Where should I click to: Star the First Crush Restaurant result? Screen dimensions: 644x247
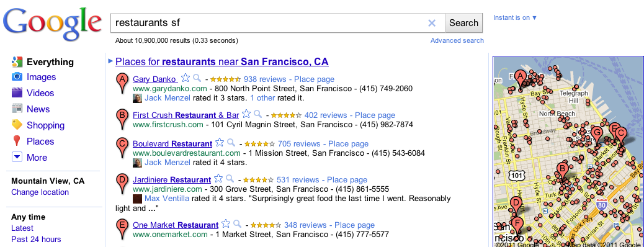tap(246, 114)
